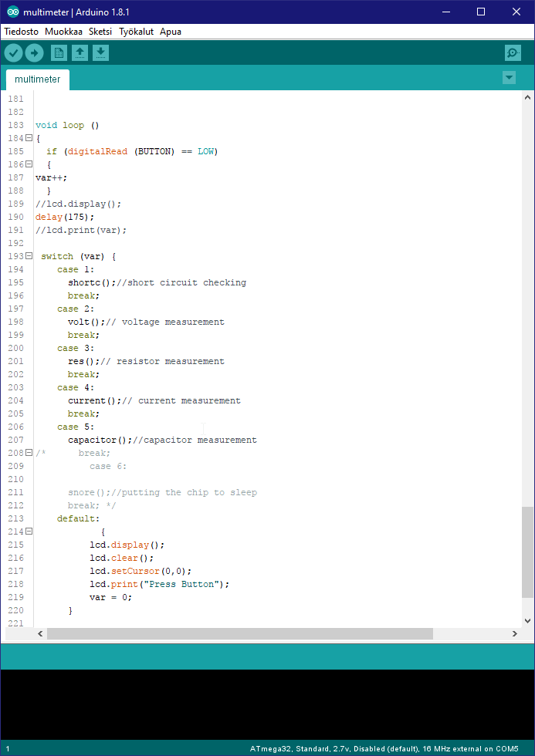Click commented 'snore();' on line 211

pyautogui.click(x=90, y=492)
